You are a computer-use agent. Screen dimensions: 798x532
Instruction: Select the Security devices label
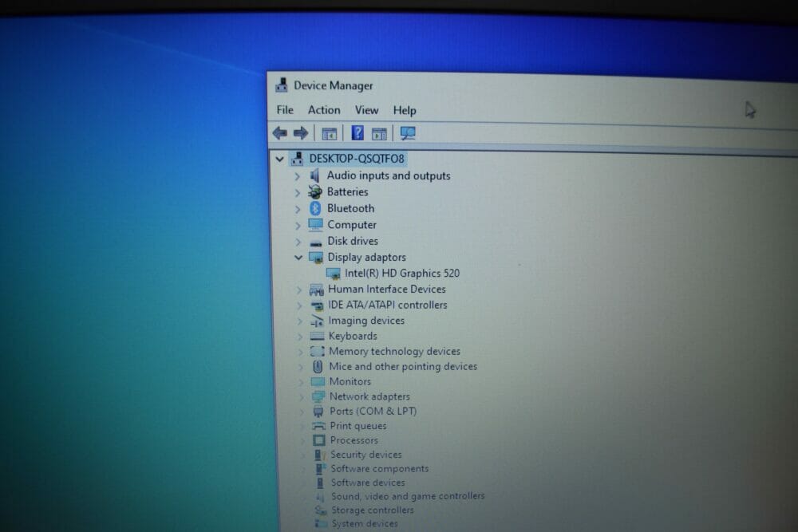(x=366, y=455)
